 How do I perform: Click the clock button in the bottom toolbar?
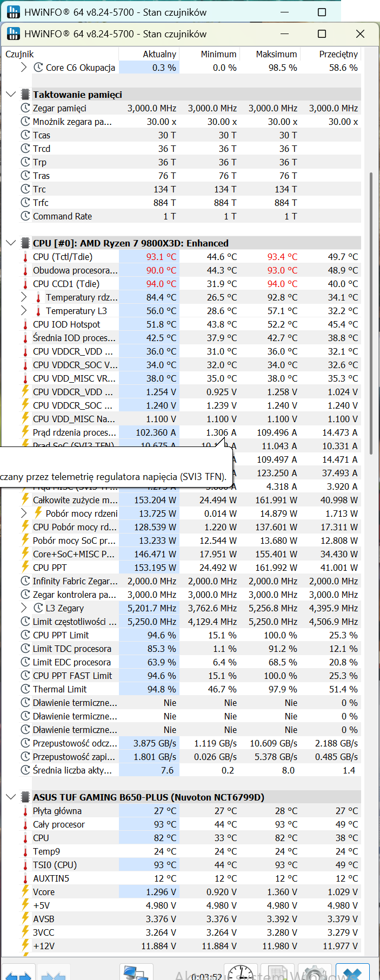[x=240, y=972]
